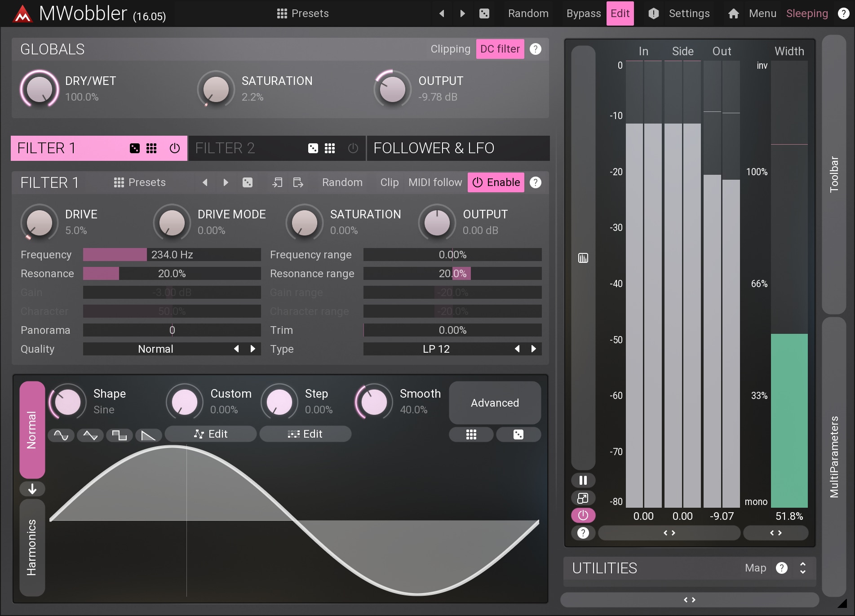Click Filter 1 Random button

tap(342, 182)
